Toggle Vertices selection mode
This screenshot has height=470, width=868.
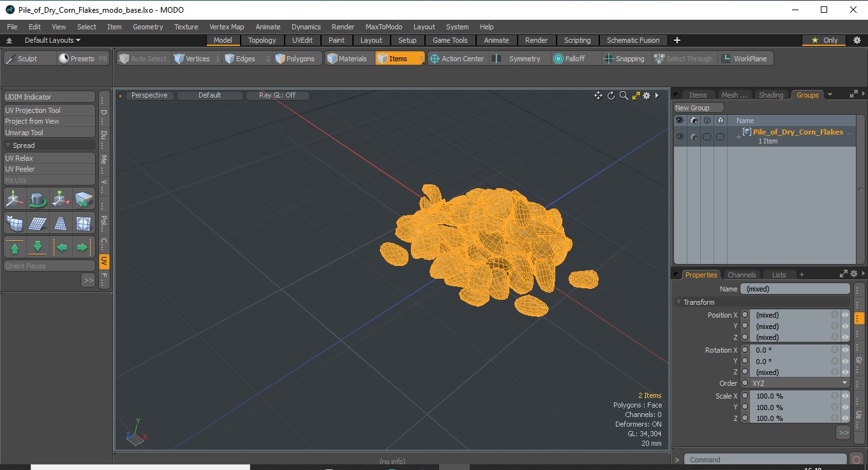coord(197,59)
